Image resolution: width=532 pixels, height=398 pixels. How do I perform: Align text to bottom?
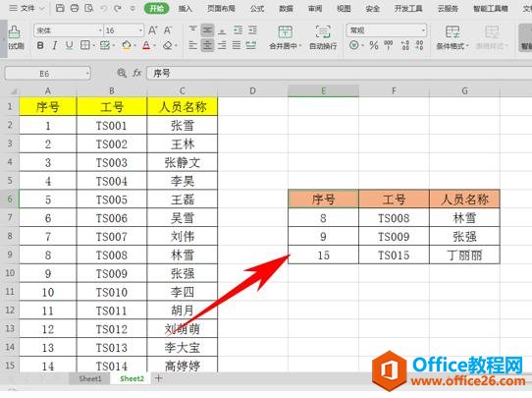[x=222, y=30]
